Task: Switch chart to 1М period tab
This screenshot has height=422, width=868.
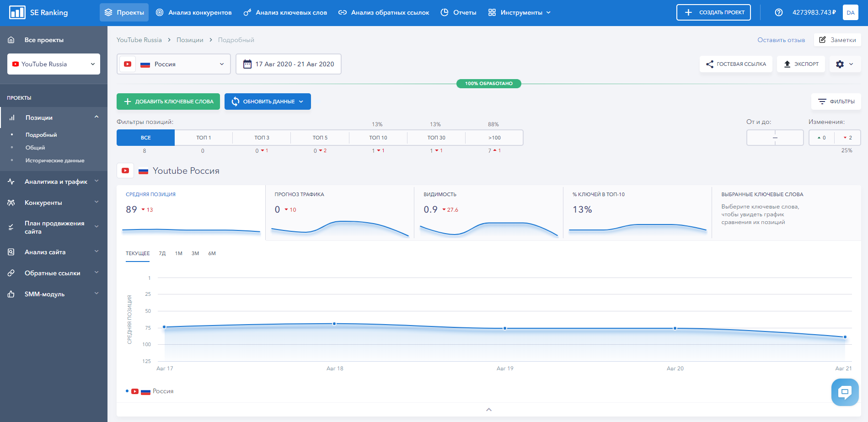Action: pos(179,253)
